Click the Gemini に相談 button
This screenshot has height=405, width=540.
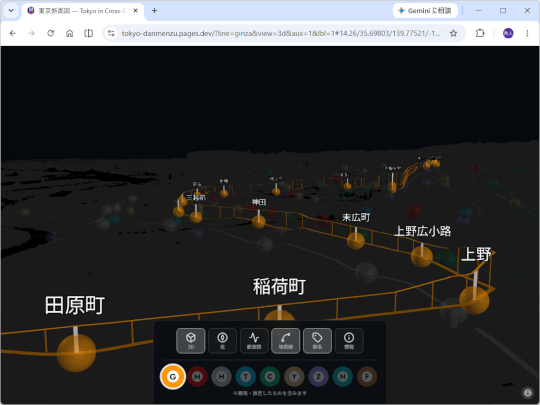pos(425,11)
